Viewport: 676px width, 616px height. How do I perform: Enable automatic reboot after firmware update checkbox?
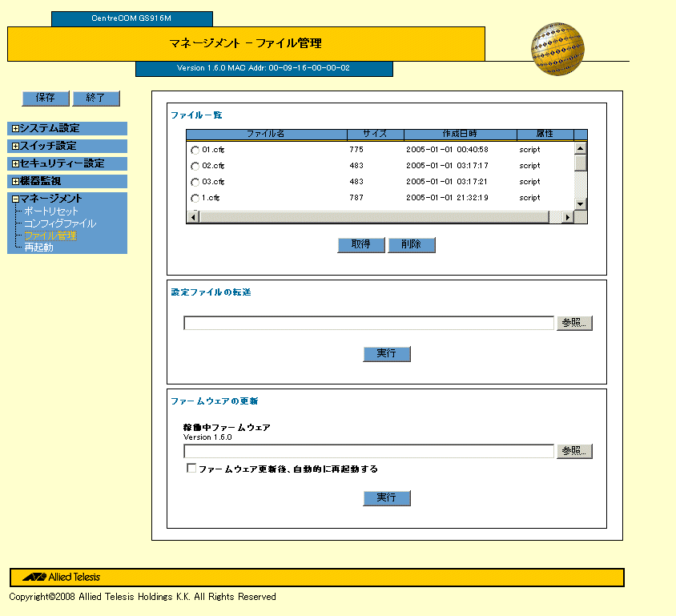[x=191, y=469]
